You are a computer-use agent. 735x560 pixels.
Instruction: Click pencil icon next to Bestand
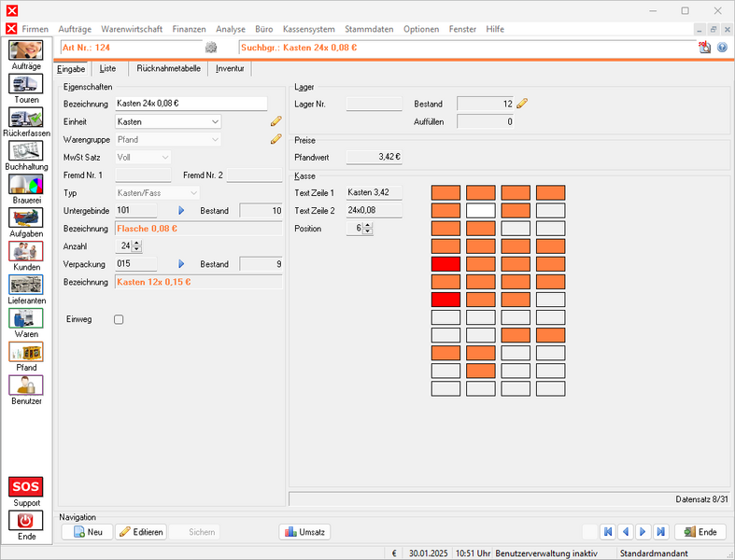tap(522, 104)
